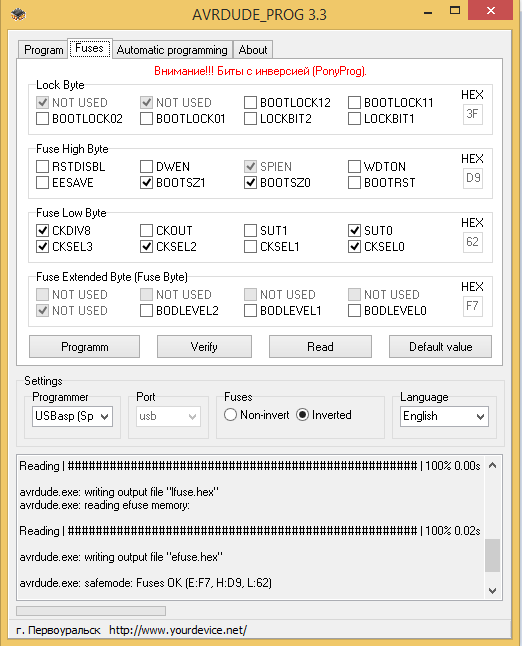The height and width of the screenshot is (646, 522).
Task: Minimize the AVRDUDE_PROG window
Action: (x=428, y=13)
